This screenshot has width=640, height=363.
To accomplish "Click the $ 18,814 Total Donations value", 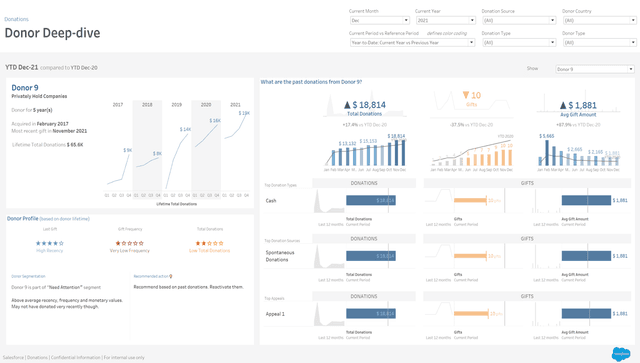I will (x=369, y=105).
